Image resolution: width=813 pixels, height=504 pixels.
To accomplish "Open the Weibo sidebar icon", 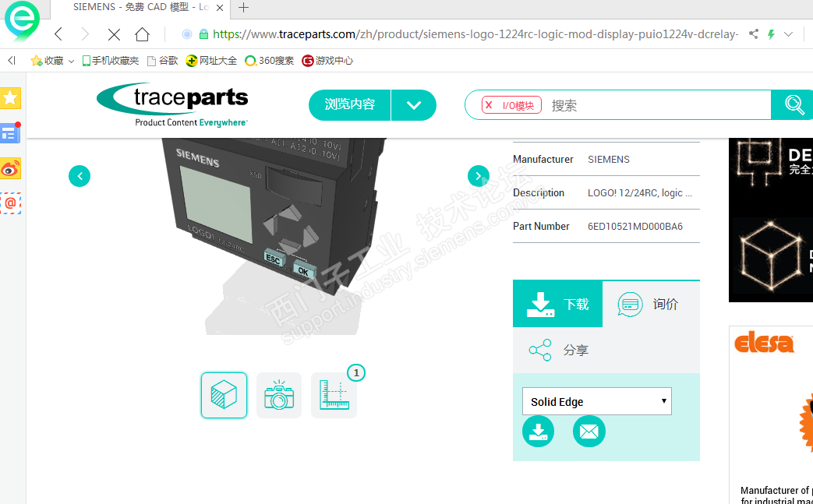I will point(10,168).
